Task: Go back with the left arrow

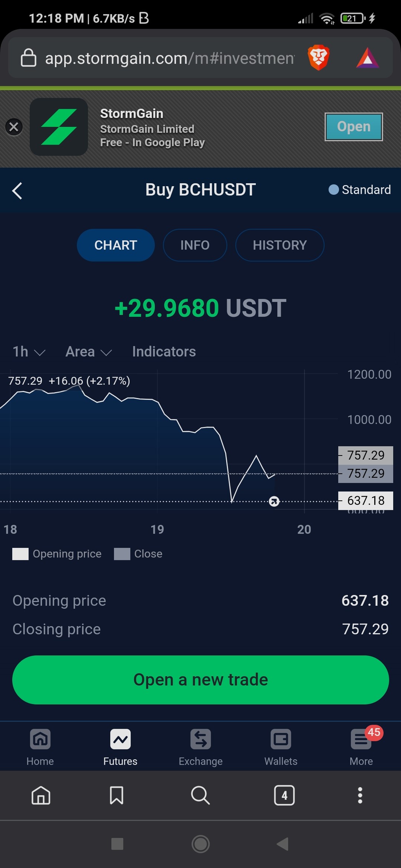Action: point(17,191)
